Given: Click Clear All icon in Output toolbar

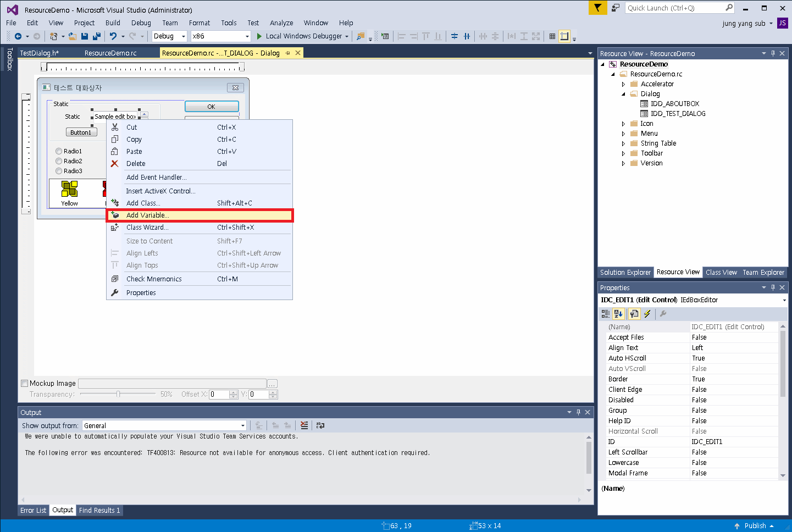Looking at the screenshot, I should (x=304, y=425).
